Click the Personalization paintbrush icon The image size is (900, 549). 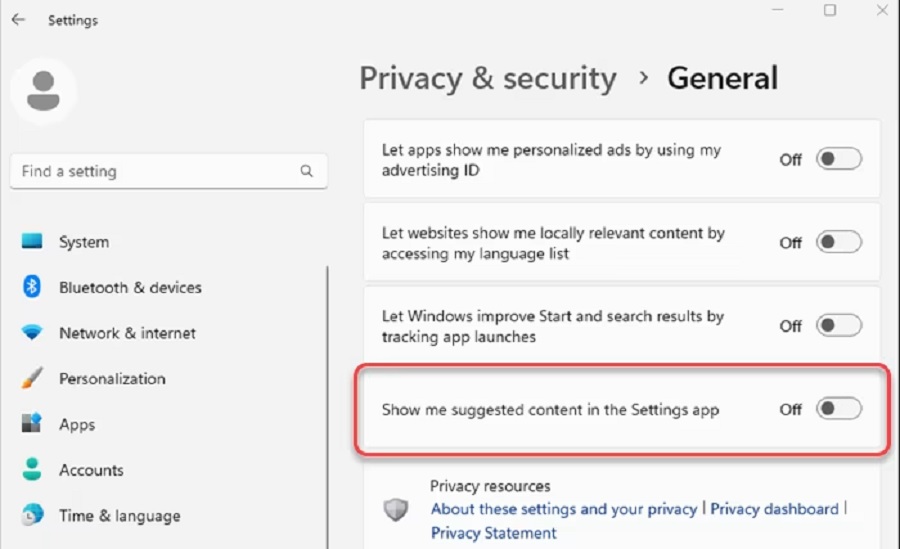pyautogui.click(x=32, y=378)
